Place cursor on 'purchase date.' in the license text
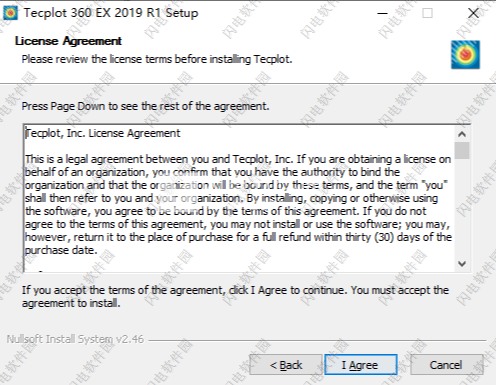 pos(61,250)
